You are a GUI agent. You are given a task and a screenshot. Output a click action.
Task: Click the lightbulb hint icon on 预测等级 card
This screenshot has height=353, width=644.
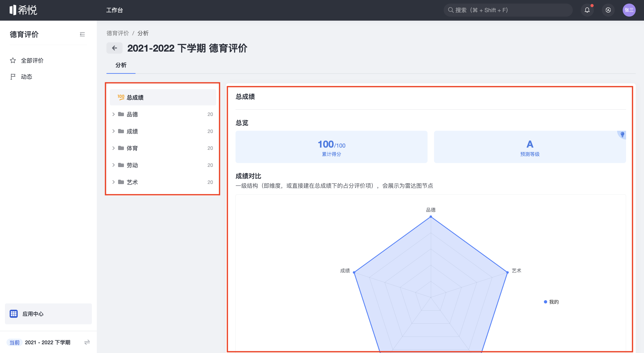point(622,134)
